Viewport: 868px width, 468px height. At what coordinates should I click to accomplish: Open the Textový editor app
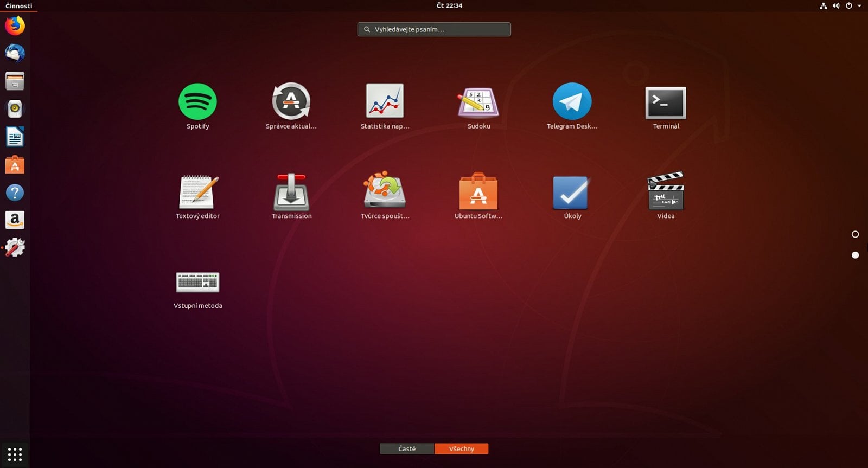pos(198,192)
